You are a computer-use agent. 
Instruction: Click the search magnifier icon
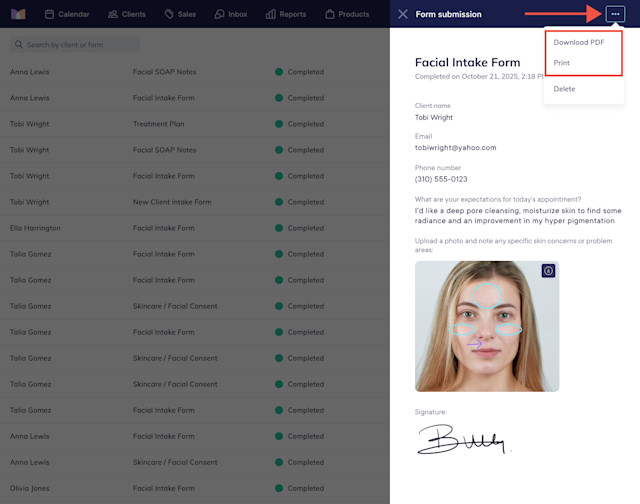18,44
